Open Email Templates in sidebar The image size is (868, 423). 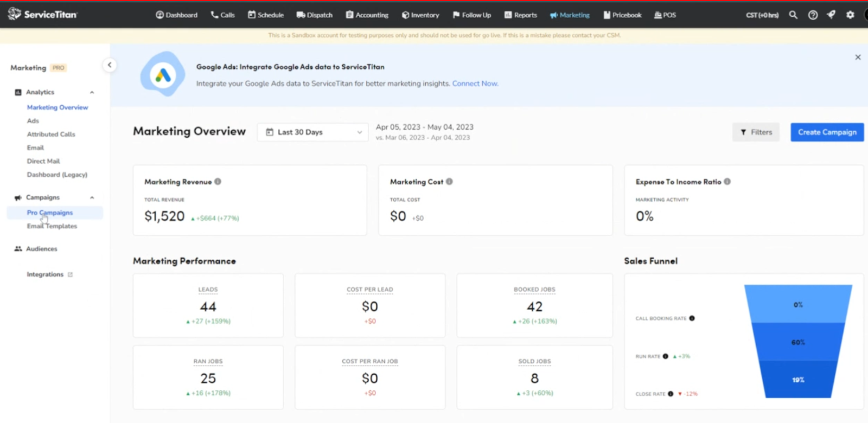(52, 226)
